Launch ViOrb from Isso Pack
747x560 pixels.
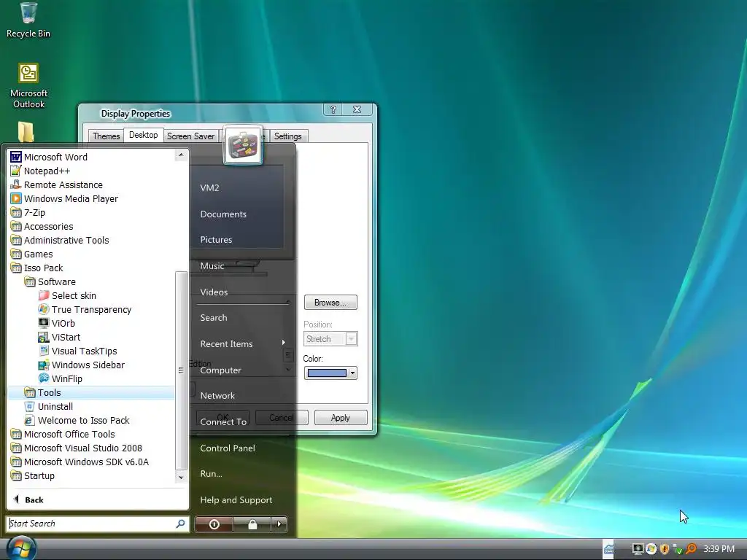click(x=57, y=323)
